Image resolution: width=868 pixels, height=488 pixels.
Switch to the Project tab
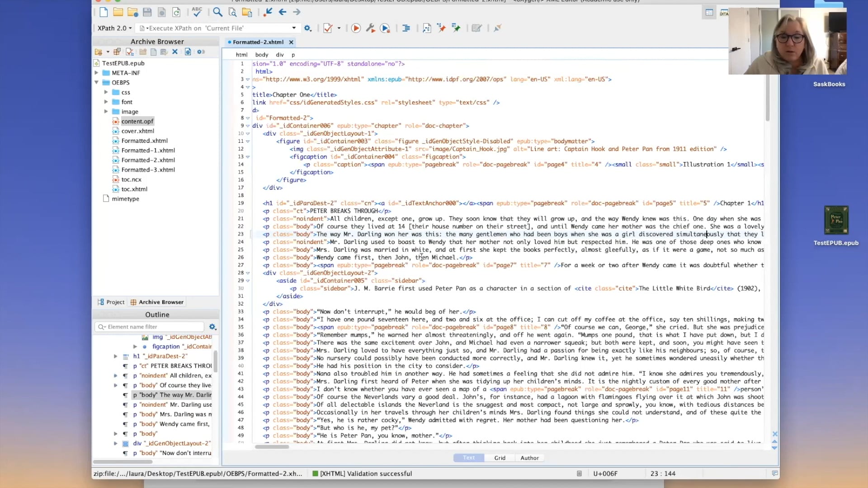(111, 302)
